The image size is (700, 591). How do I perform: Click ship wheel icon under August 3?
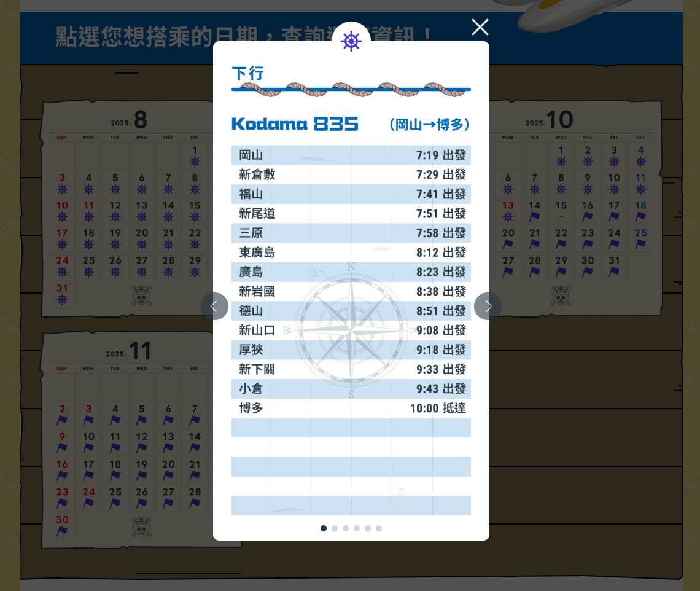click(x=62, y=189)
